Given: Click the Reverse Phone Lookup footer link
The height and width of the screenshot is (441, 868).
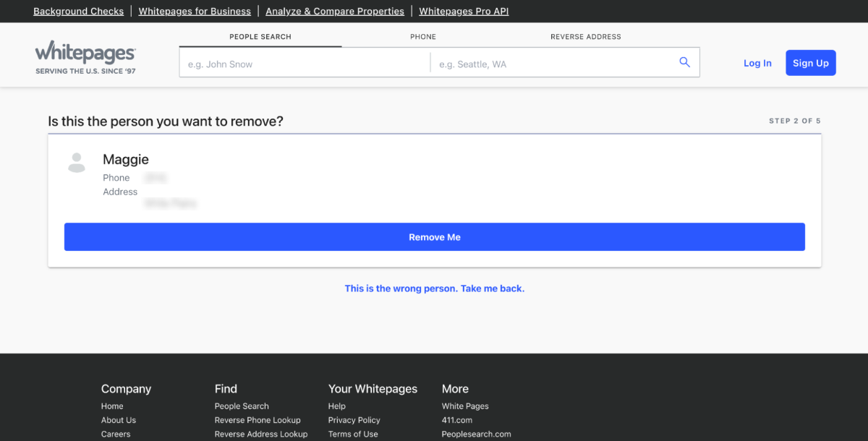Looking at the screenshot, I should point(258,420).
